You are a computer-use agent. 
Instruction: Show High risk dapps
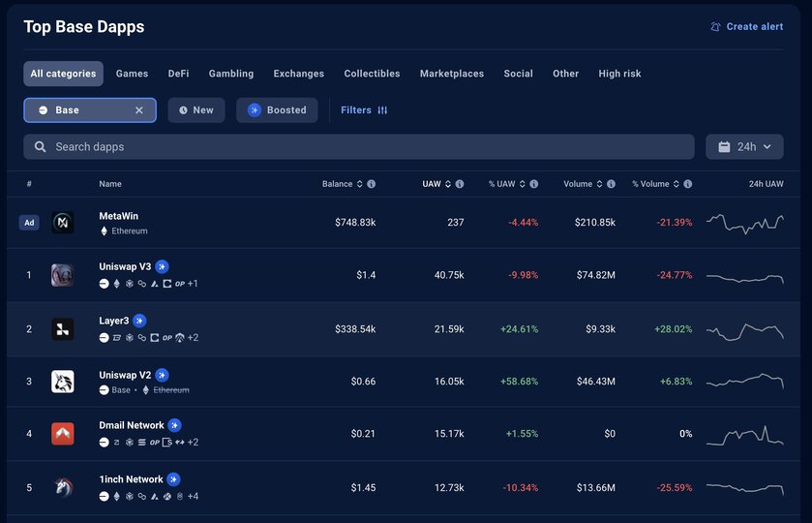619,74
